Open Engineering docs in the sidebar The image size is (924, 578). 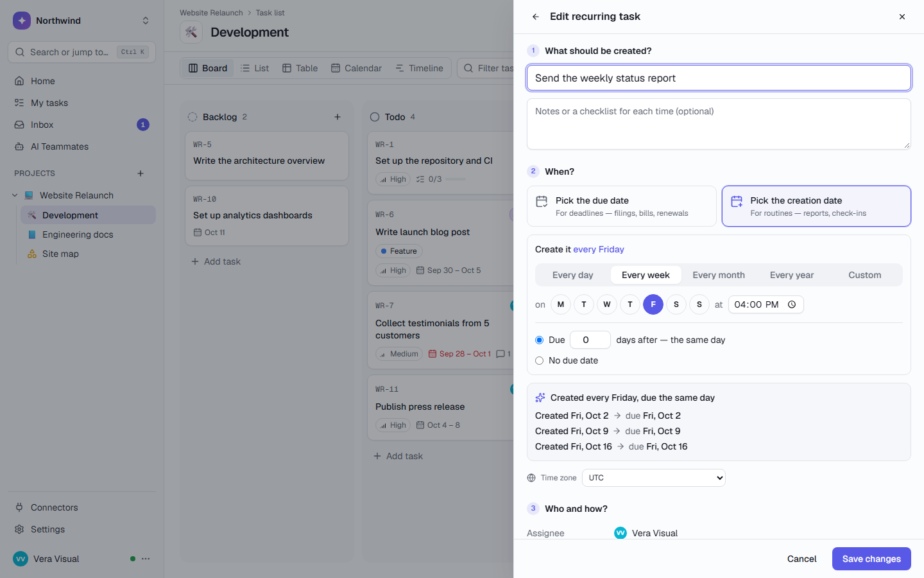point(88,234)
